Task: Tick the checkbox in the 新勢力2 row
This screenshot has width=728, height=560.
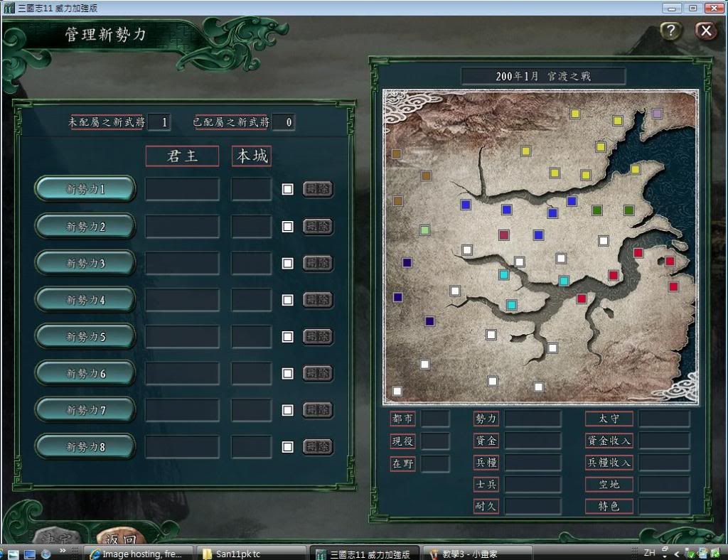Action: click(x=288, y=227)
